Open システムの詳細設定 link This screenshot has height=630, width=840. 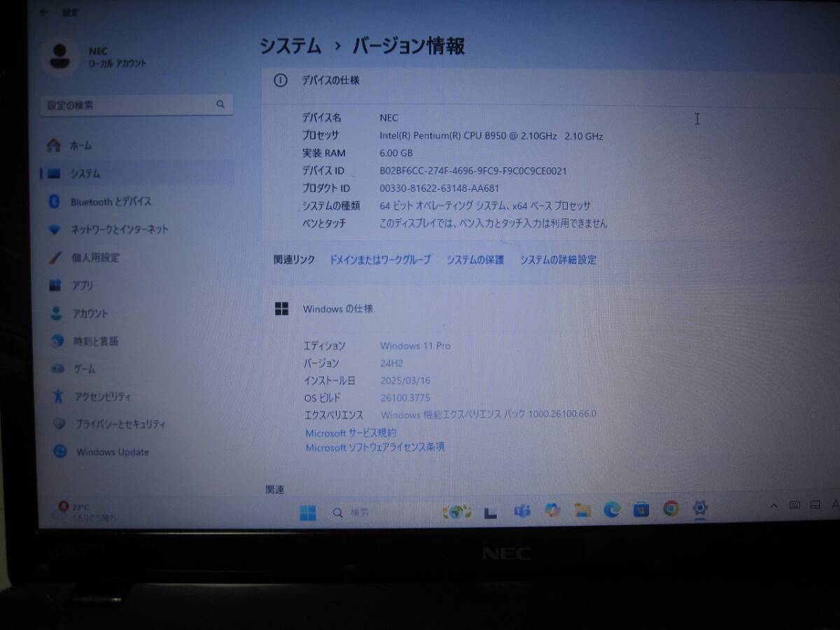[x=558, y=260]
